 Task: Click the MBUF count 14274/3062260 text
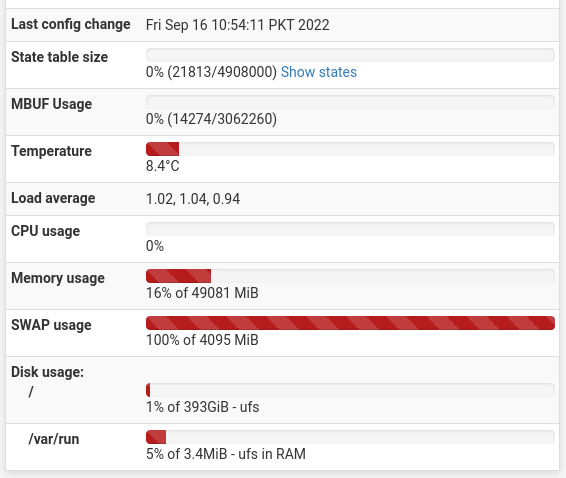pyautogui.click(x=222, y=119)
